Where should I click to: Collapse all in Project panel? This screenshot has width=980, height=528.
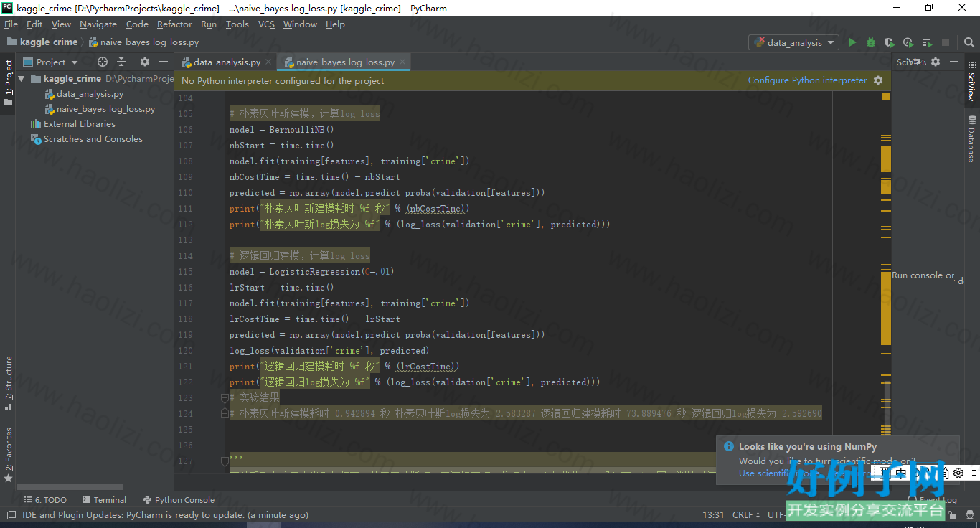121,62
